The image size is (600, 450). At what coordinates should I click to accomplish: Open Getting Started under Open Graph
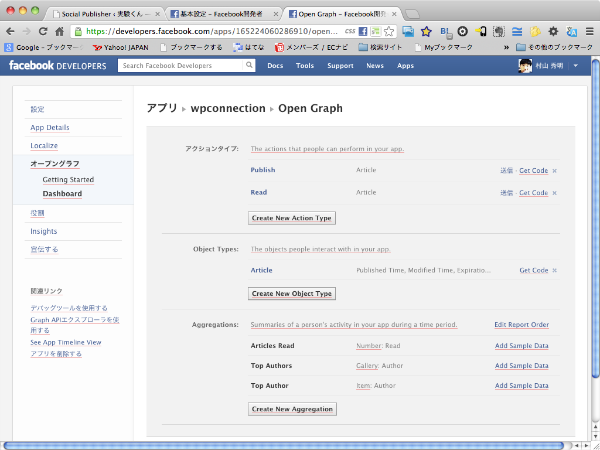tap(68, 179)
